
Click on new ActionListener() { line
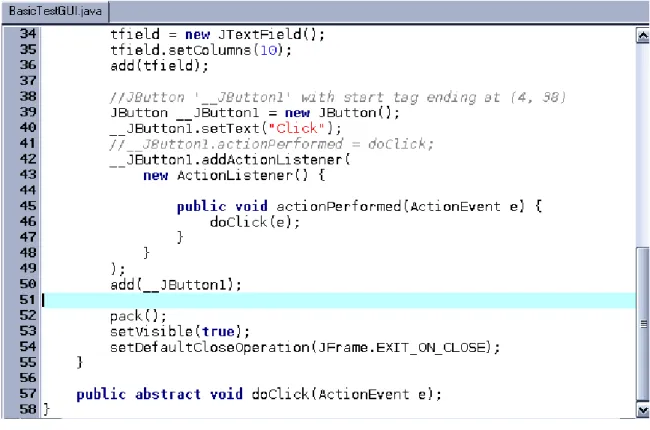[x=234, y=175]
